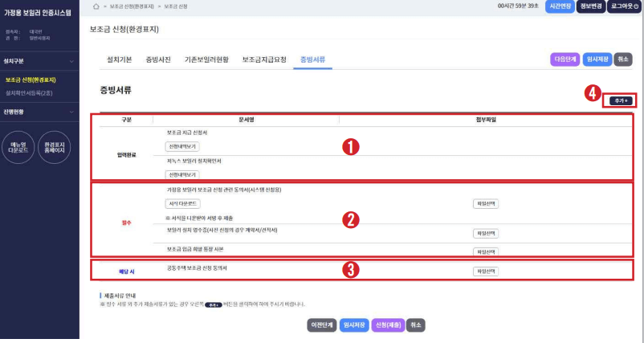Click the 보조금 지급 신청서 document name
This screenshot has width=644, height=343.
[x=187, y=133]
